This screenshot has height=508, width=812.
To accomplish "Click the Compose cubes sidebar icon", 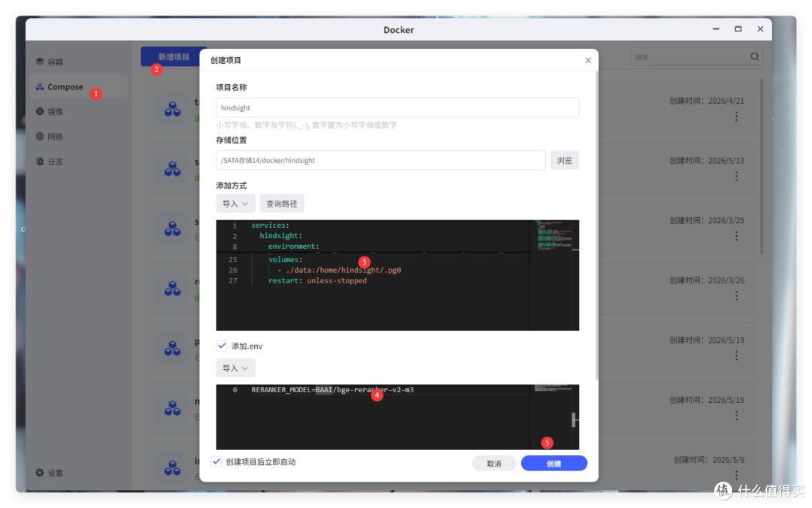I will [x=40, y=86].
